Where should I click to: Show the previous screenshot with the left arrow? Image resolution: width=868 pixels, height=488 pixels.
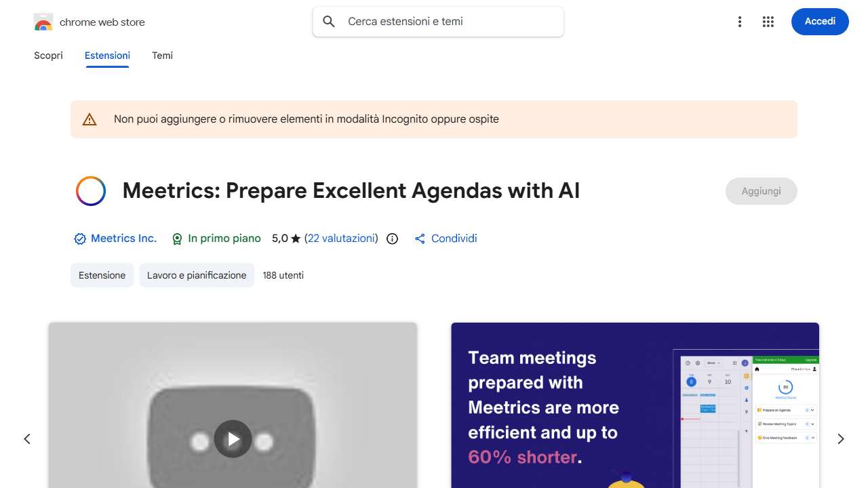click(27, 439)
